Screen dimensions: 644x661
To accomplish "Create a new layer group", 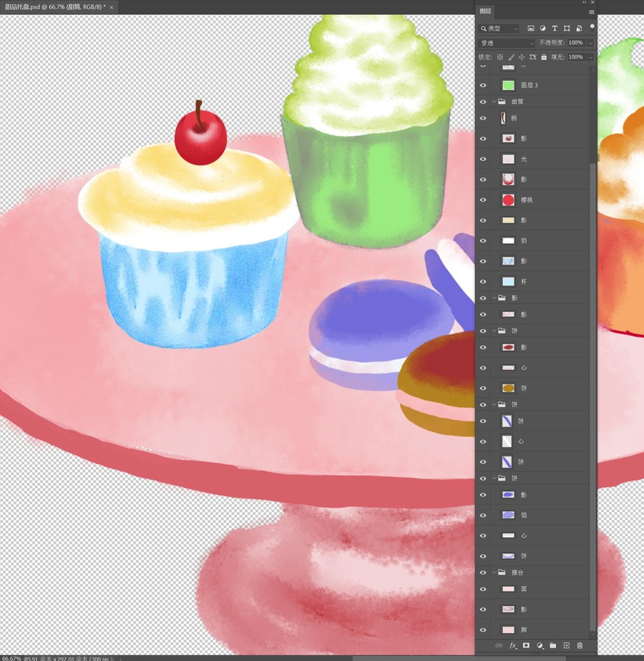I will coord(553,645).
